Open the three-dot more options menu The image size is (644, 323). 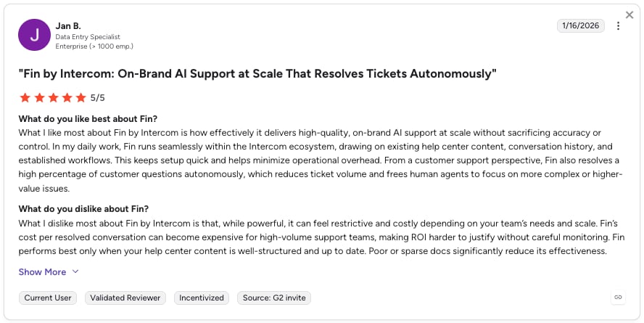(x=618, y=26)
